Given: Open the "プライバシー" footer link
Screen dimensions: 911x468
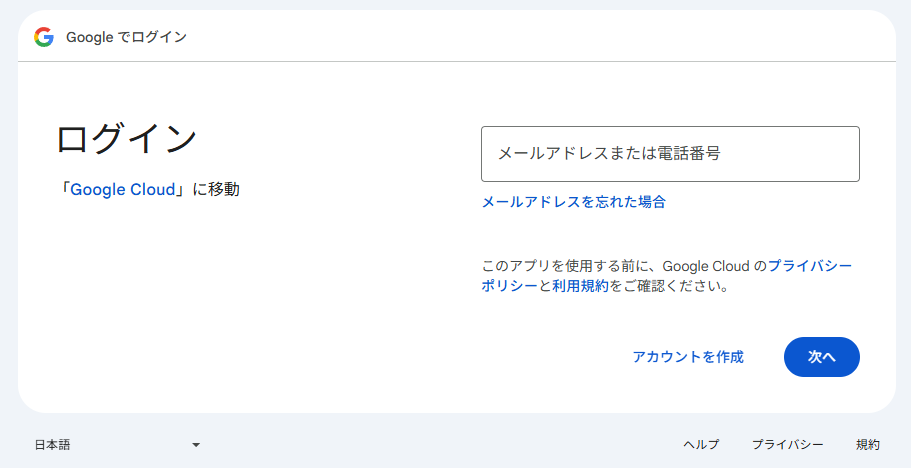Looking at the screenshot, I should coord(787,444).
